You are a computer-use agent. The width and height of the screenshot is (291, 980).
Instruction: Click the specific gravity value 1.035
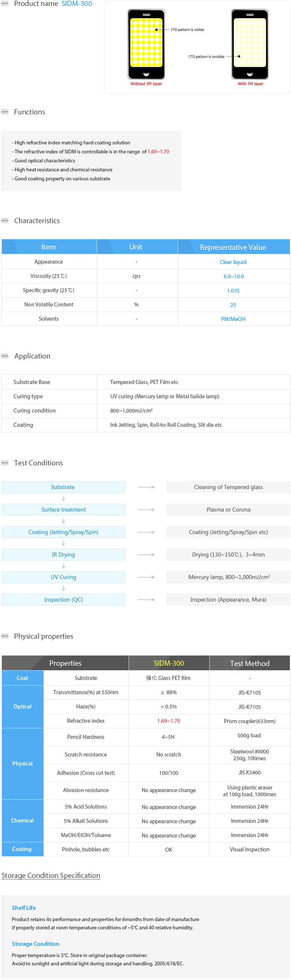coord(233,290)
